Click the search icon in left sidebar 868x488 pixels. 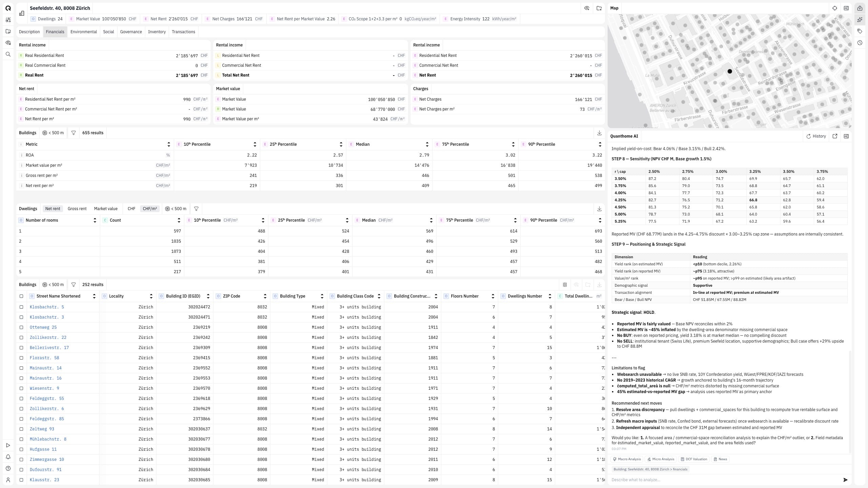[8, 54]
